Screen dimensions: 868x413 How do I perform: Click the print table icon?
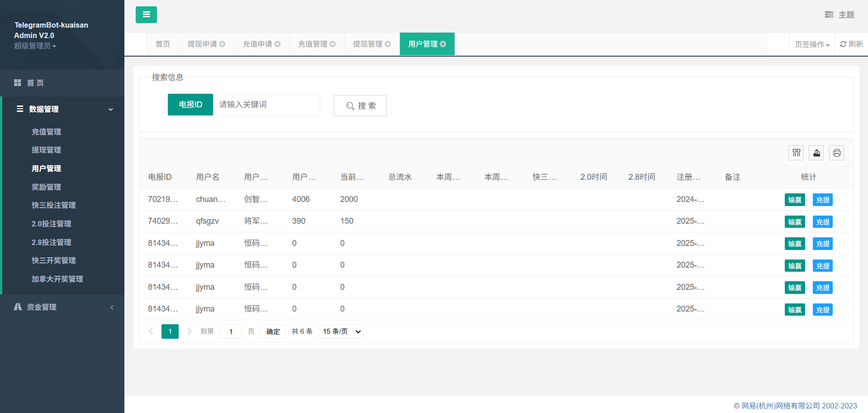837,153
